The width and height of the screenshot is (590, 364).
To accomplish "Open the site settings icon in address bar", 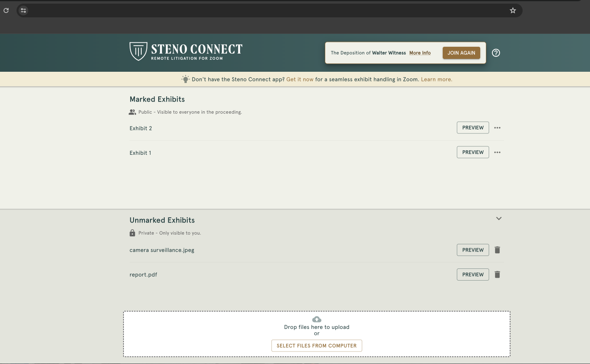I will 23,10.
